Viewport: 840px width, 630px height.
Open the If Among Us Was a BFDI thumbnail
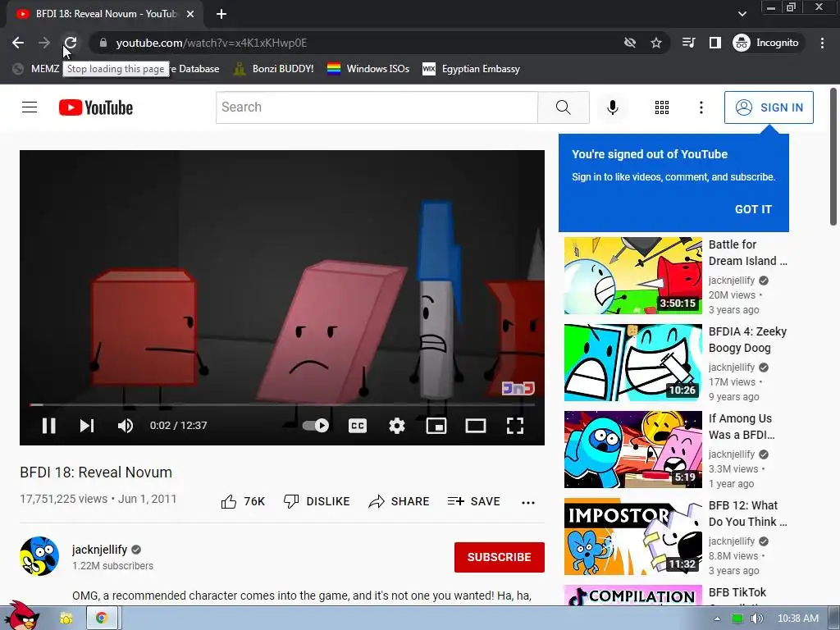(x=632, y=450)
